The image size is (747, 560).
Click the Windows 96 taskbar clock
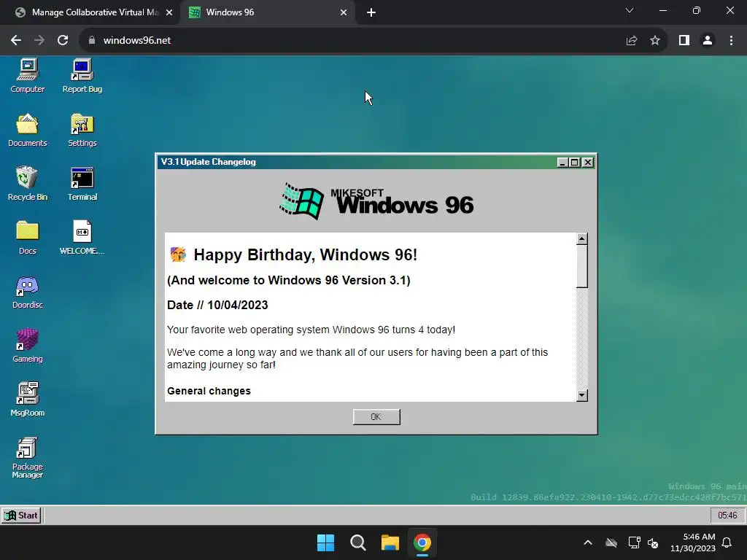727,516
